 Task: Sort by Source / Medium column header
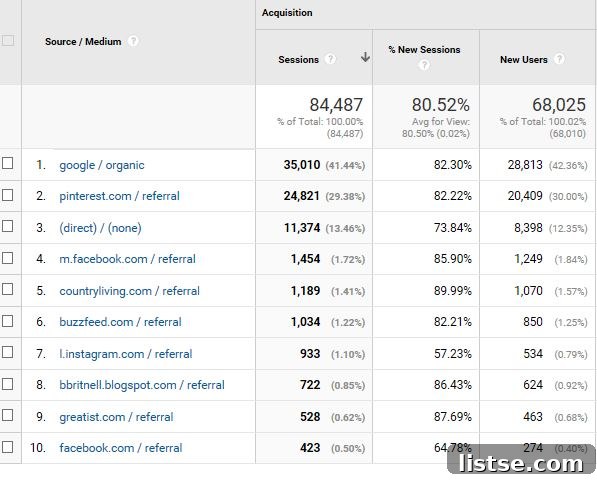pyautogui.click(x=83, y=41)
